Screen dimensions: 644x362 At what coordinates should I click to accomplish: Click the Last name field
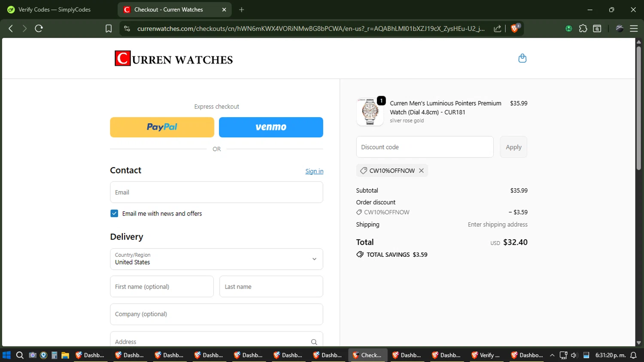click(271, 286)
